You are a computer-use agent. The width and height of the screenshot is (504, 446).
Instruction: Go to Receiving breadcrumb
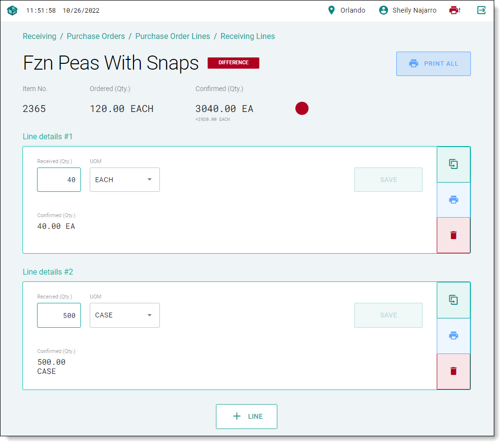(x=39, y=37)
